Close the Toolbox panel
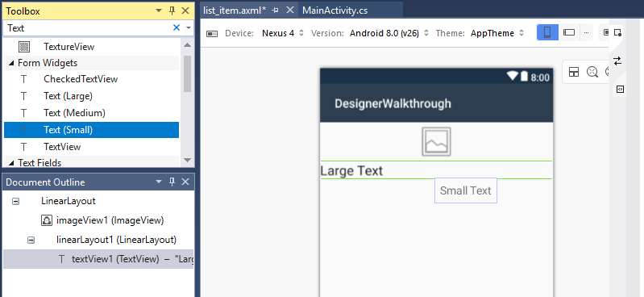The height and width of the screenshot is (297, 644). coord(185,10)
